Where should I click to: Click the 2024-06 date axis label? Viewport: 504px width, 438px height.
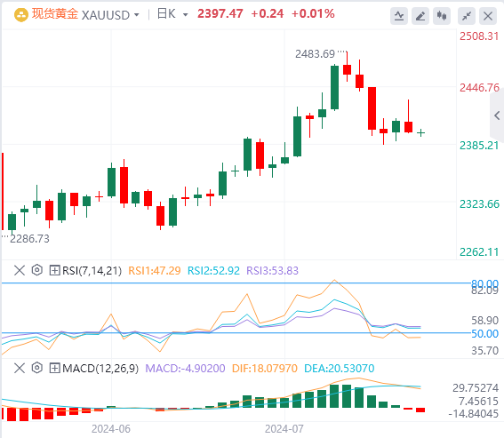coord(111,429)
